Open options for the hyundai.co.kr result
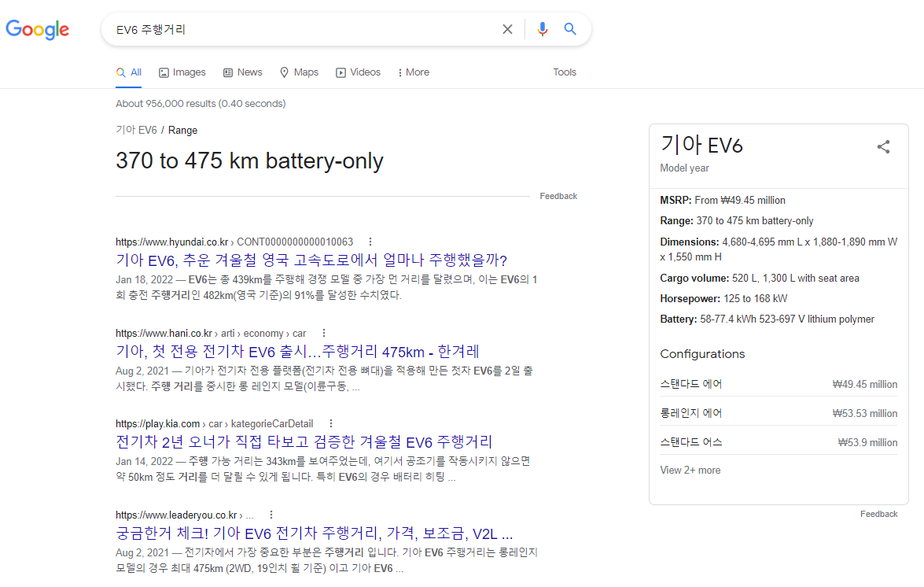Screen dimensions: 924x587 [x=370, y=241]
